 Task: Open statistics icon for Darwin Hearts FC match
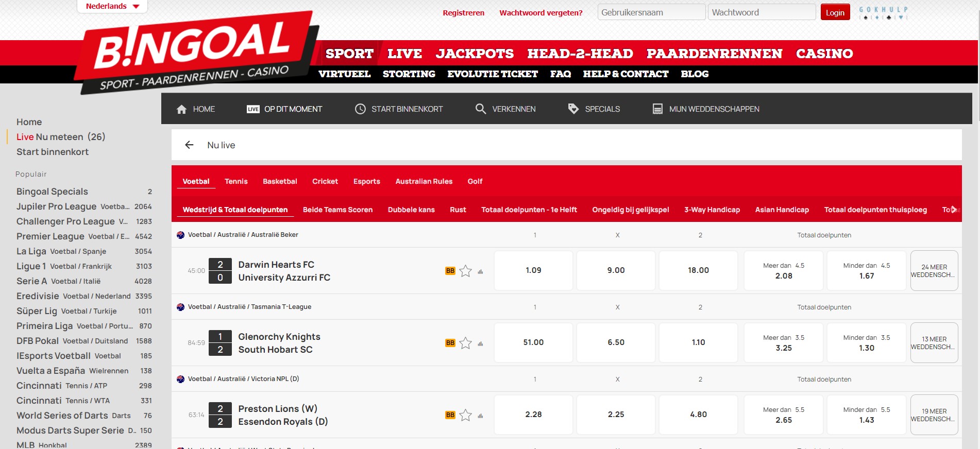coord(480,271)
